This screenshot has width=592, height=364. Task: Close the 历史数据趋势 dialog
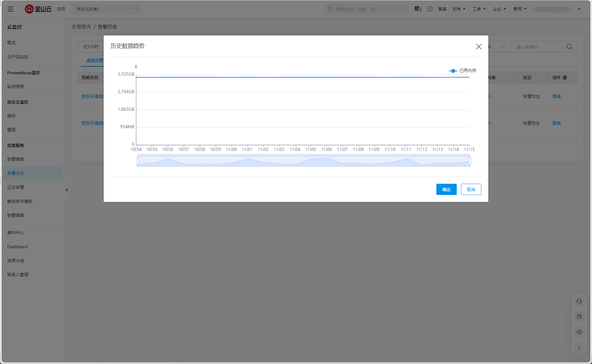[x=479, y=47]
